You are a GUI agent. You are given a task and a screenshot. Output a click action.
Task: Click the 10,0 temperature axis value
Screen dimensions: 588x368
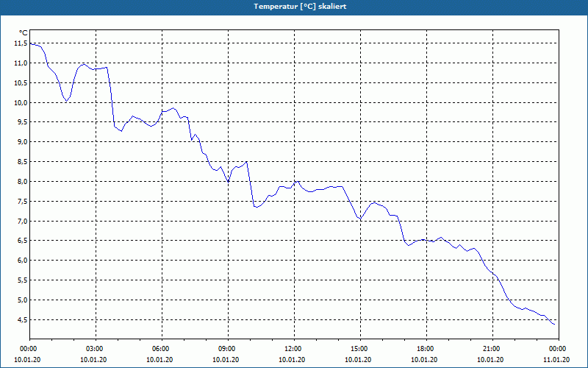pos(21,103)
